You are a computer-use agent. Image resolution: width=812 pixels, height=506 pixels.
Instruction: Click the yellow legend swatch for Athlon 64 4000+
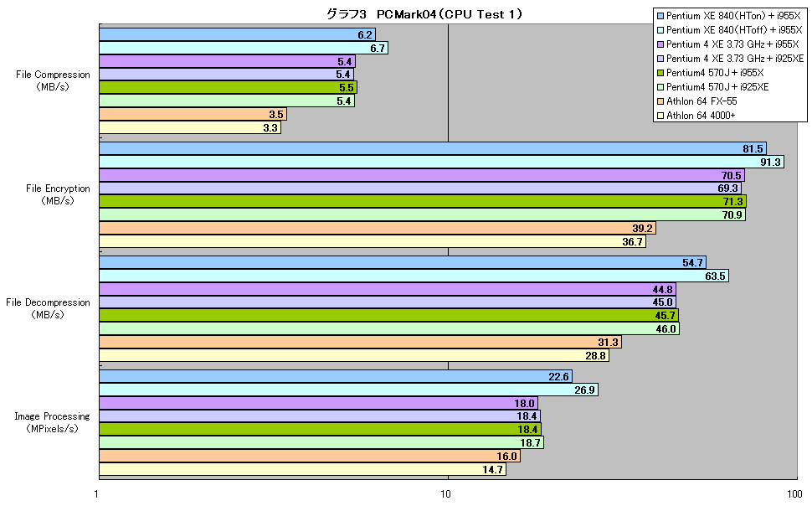[x=660, y=116]
